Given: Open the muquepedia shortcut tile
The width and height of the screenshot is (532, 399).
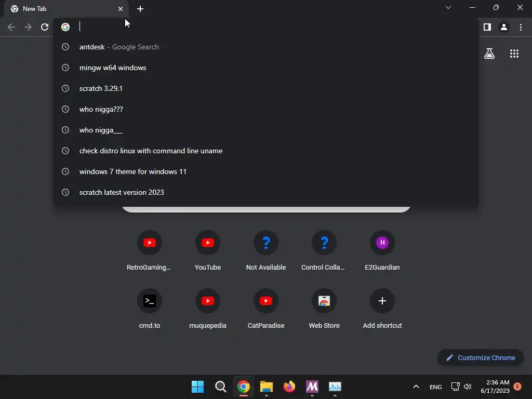Looking at the screenshot, I should point(208,309).
